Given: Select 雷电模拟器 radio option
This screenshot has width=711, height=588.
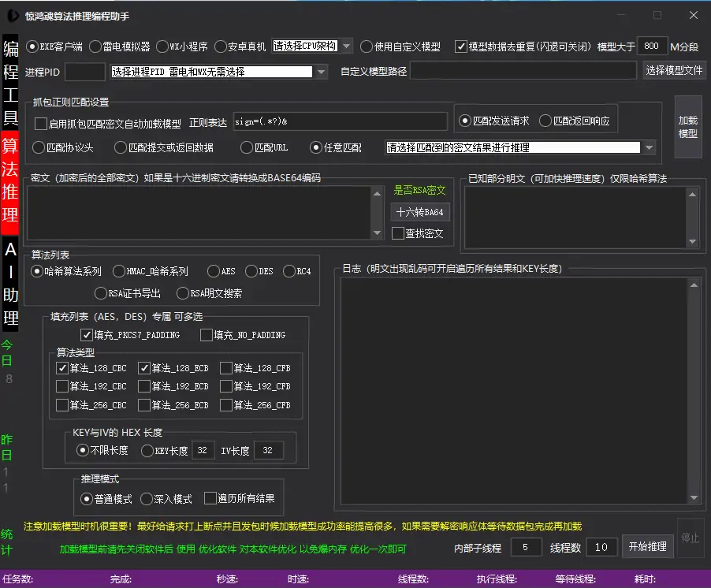Looking at the screenshot, I should pyautogui.click(x=119, y=47).
